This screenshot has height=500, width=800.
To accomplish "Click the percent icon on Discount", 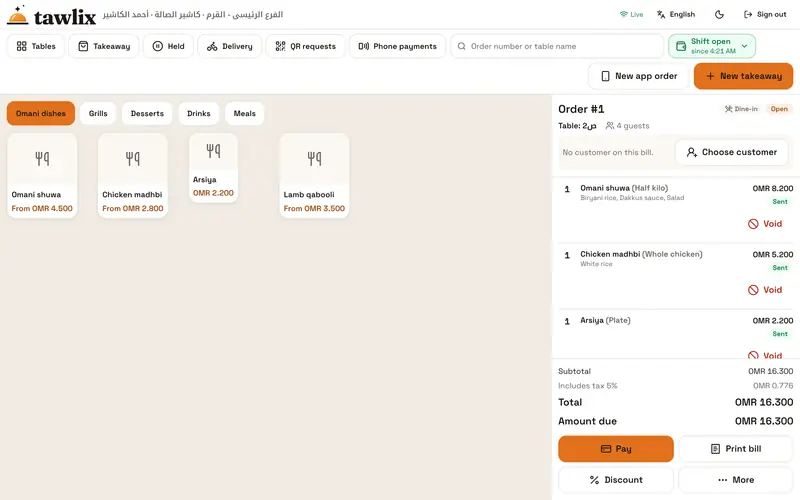I will 594,480.
